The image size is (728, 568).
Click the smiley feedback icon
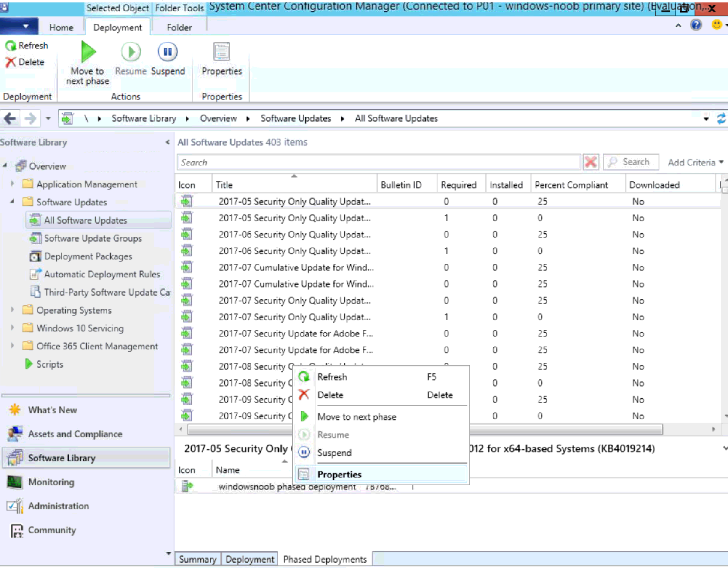pos(716,25)
